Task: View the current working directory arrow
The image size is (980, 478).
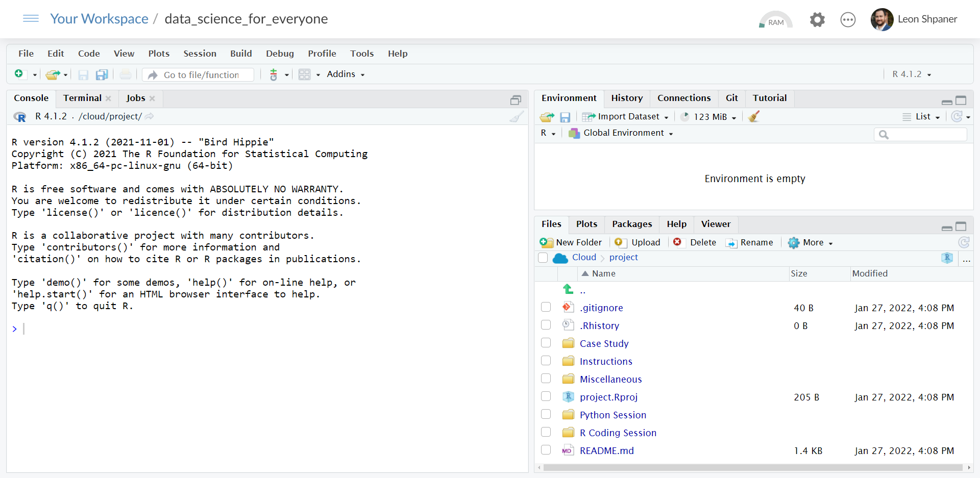Action: click(x=150, y=116)
